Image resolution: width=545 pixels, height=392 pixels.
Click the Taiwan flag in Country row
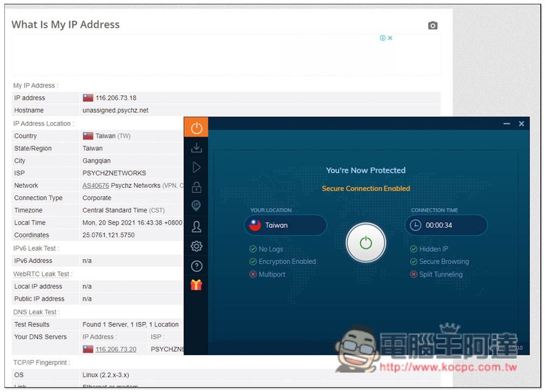tap(88, 136)
